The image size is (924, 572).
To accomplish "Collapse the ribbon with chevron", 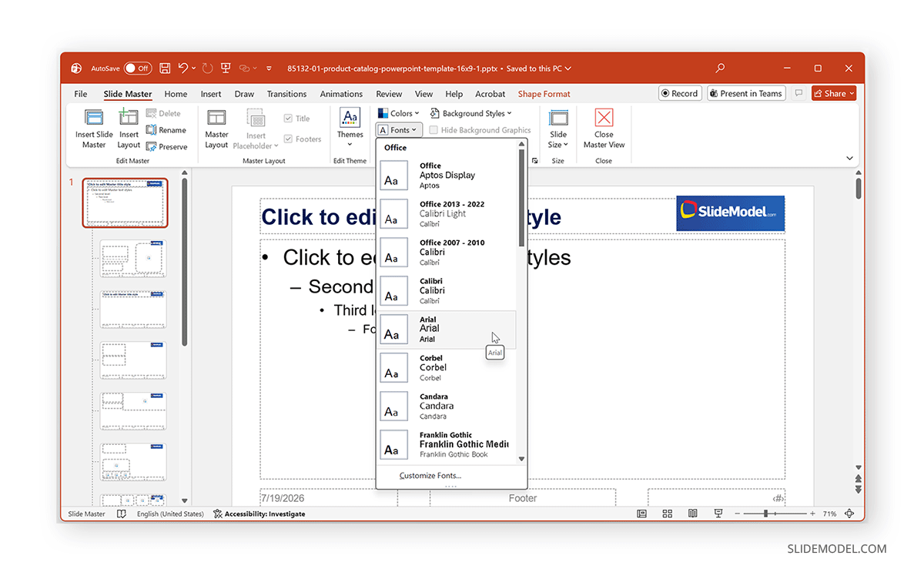I will click(849, 158).
